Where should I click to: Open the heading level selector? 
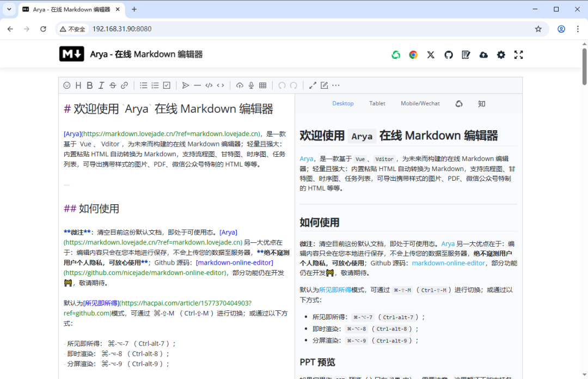coord(78,85)
